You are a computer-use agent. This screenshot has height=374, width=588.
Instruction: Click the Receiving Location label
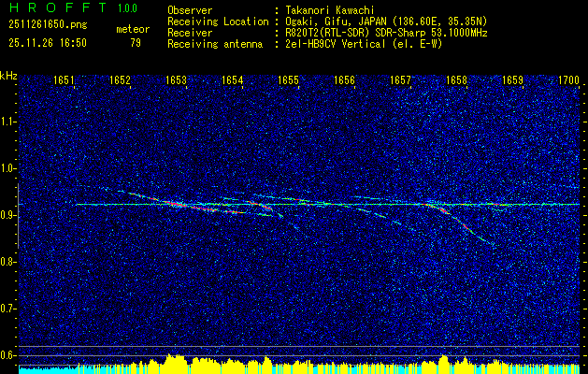pos(218,22)
